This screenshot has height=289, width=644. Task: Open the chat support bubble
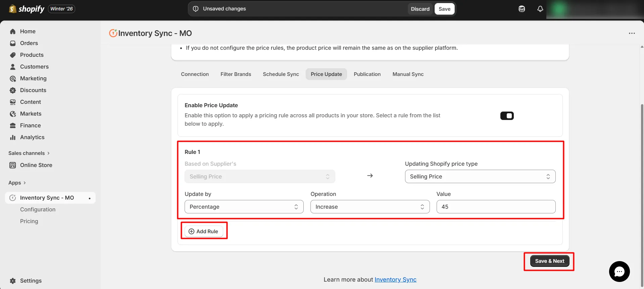tap(619, 272)
